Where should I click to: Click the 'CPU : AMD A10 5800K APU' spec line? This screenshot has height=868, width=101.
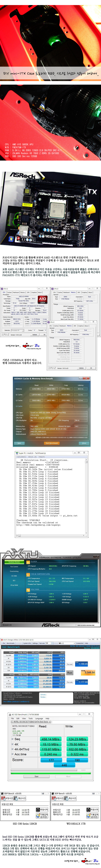(x=19, y=145)
